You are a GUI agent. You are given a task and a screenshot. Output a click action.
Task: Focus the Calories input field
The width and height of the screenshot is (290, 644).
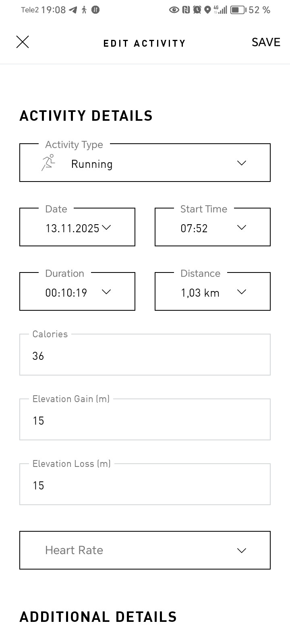[x=145, y=355]
